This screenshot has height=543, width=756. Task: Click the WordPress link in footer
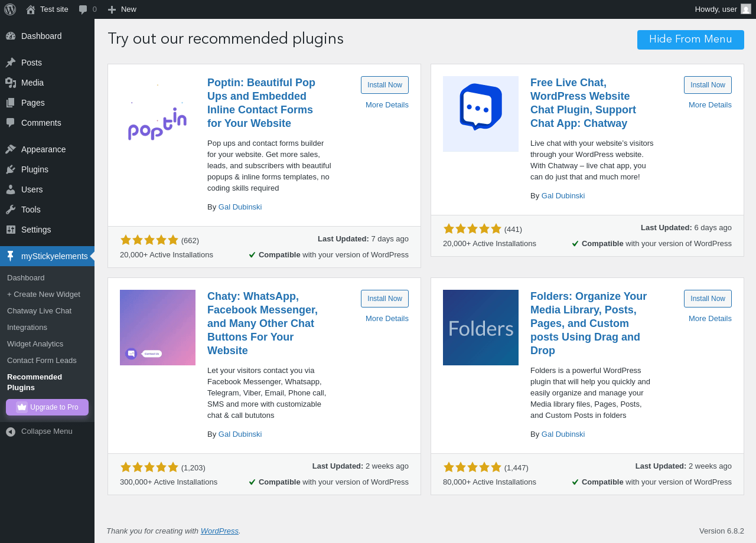point(220,531)
